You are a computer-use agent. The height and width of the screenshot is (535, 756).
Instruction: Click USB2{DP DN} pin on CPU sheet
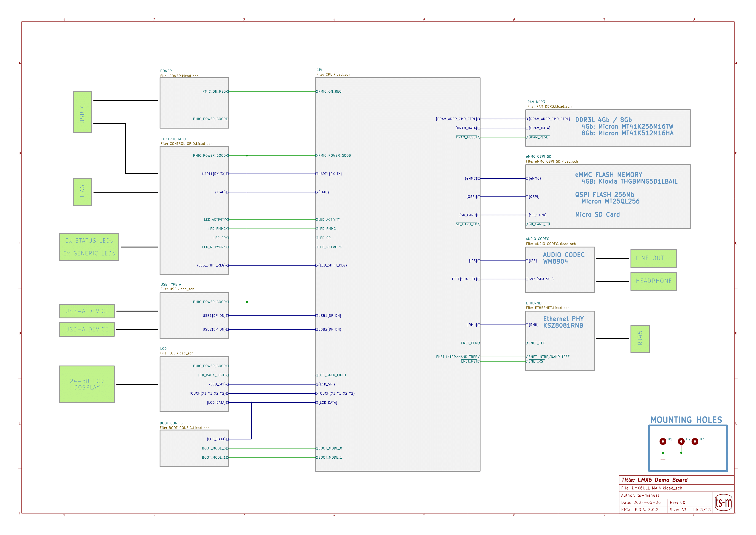[329, 329]
